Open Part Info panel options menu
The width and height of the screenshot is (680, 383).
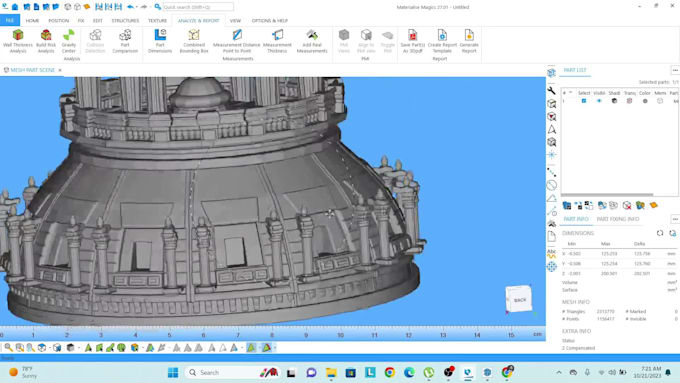click(675, 219)
